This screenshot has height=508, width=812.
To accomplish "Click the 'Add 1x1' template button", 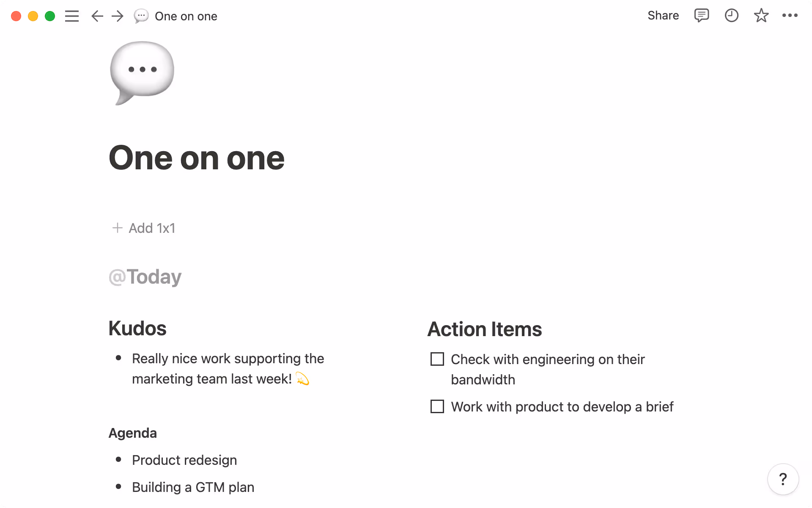I will [x=144, y=228].
